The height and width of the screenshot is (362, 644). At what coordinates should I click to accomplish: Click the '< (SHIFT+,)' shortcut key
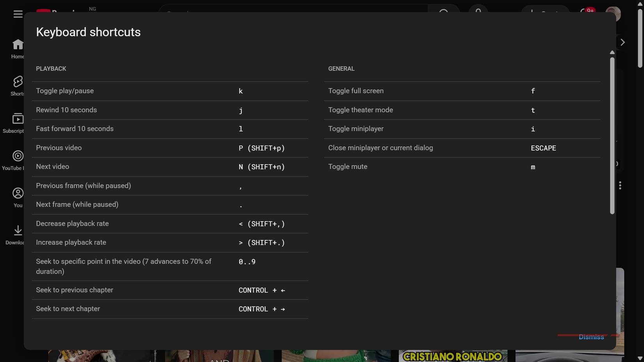[x=262, y=224]
